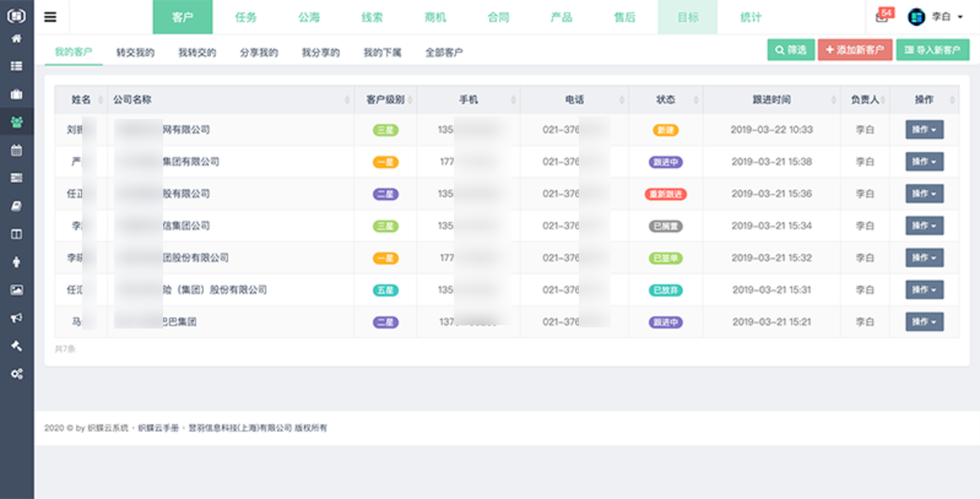Click 新建 status badge
The image size is (980, 499).
[665, 130]
